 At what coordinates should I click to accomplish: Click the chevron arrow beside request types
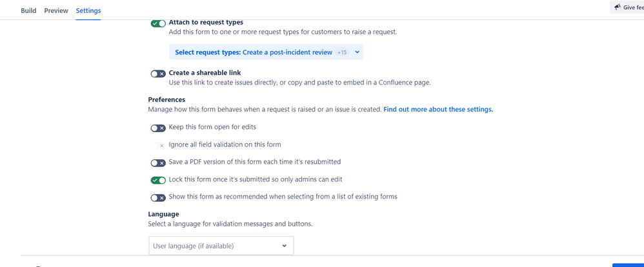coord(357,52)
